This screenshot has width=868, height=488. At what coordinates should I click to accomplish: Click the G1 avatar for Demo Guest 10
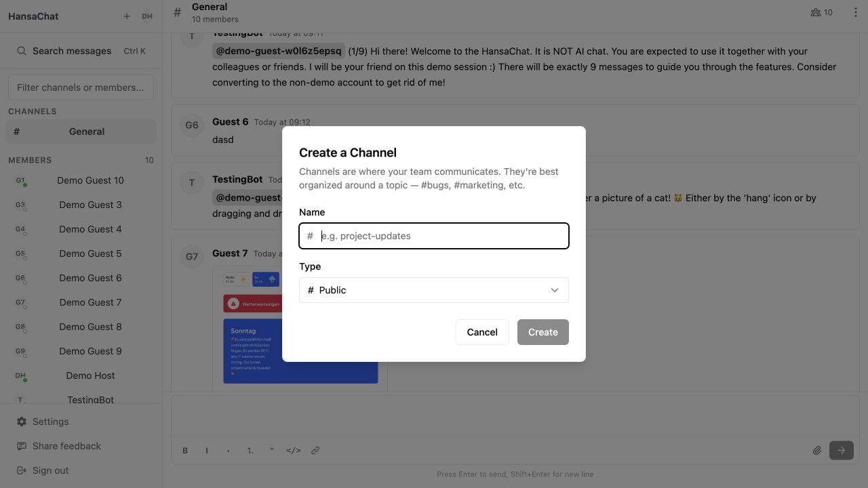point(20,181)
